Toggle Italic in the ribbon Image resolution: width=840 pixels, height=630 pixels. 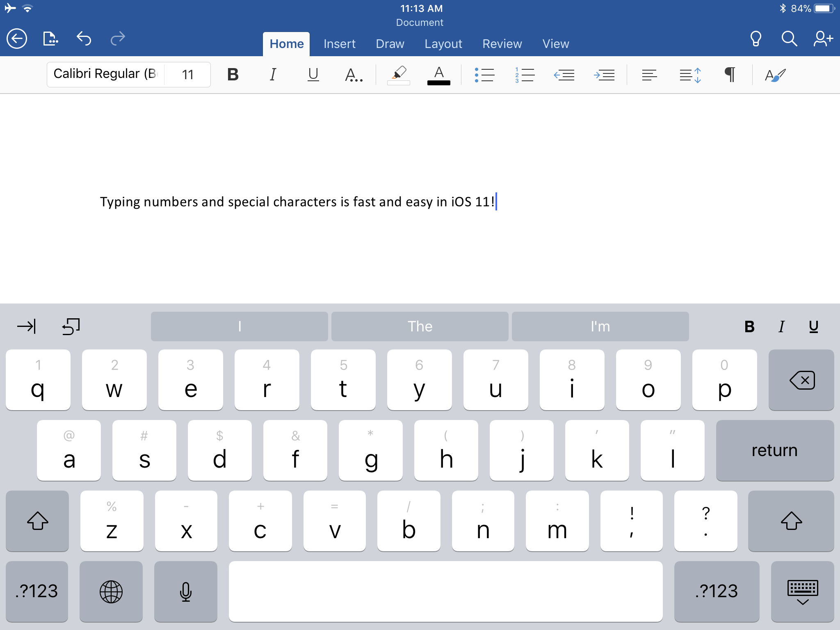(x=273, y=75)
